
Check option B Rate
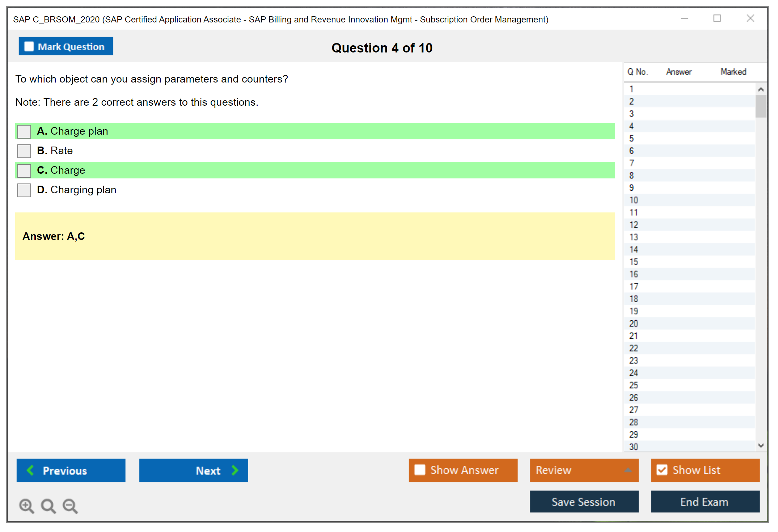pos(24,151)
